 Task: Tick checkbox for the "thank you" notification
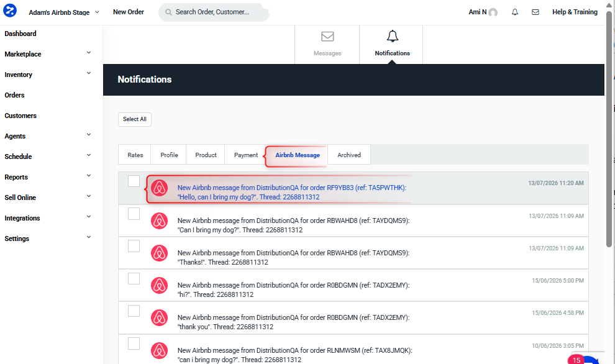coord(134,311)
